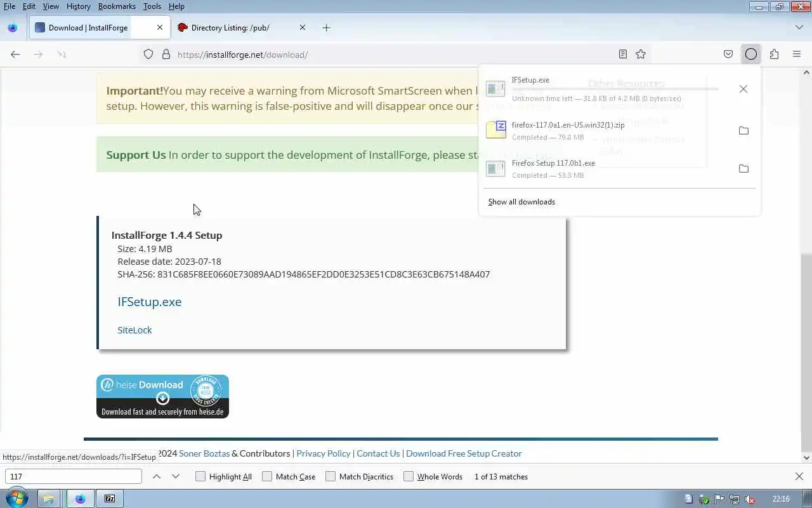The width and height of the screenshot is (812, 508).
Task: Click Firefox icon in taskbar
Action: [80, 499]
